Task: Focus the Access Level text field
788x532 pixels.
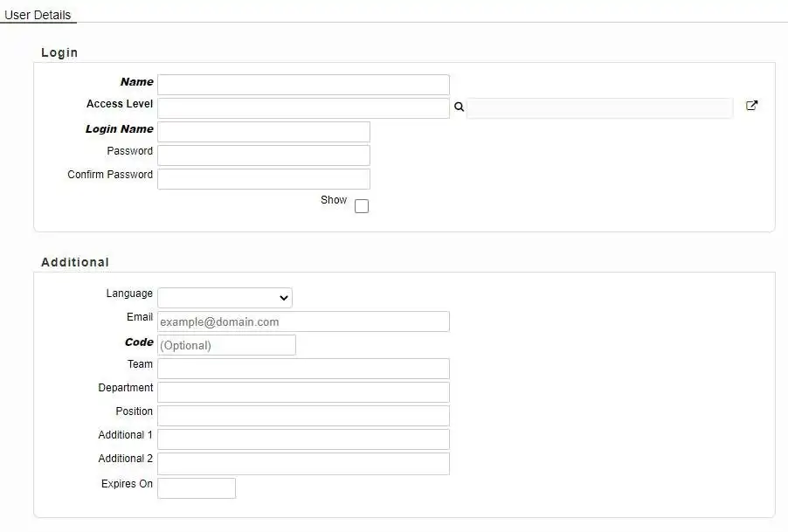Action: pos(303,108)
